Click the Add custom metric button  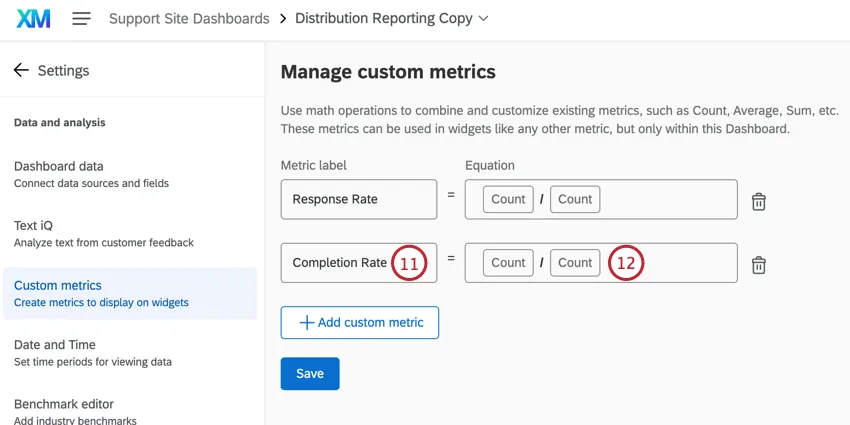click(360, 322)
